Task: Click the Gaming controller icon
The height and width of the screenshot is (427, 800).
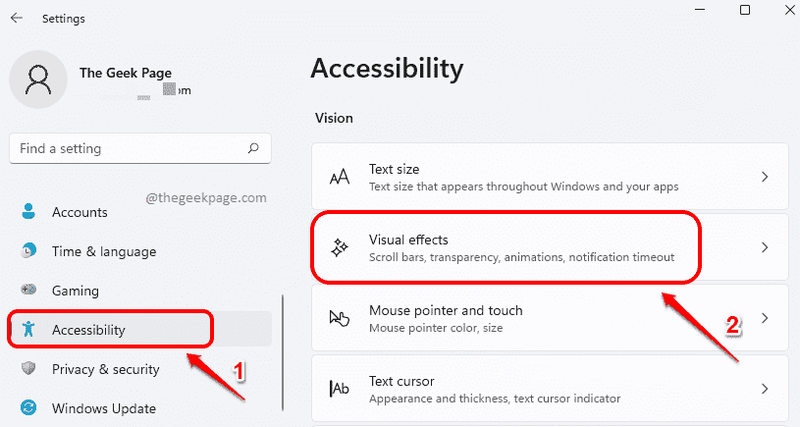Action: point(29,290)
